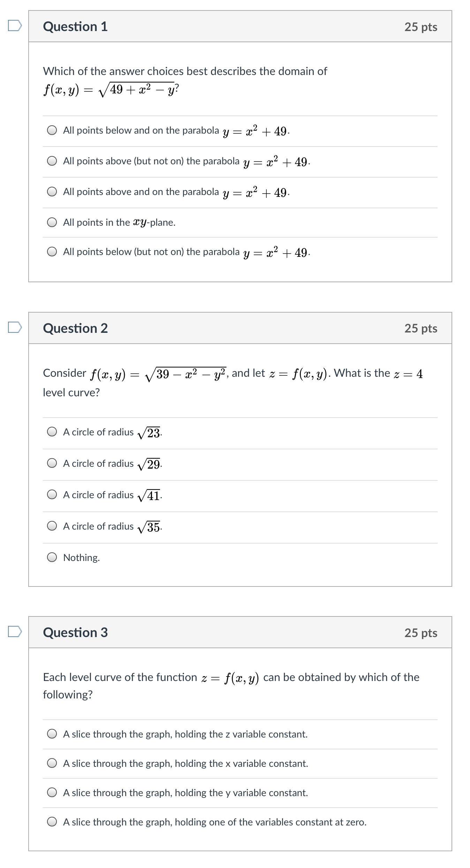The width and height of the screenshot is (470, 868).
Task: Pick 'All points above and on the parabola'
Action: 52,192
